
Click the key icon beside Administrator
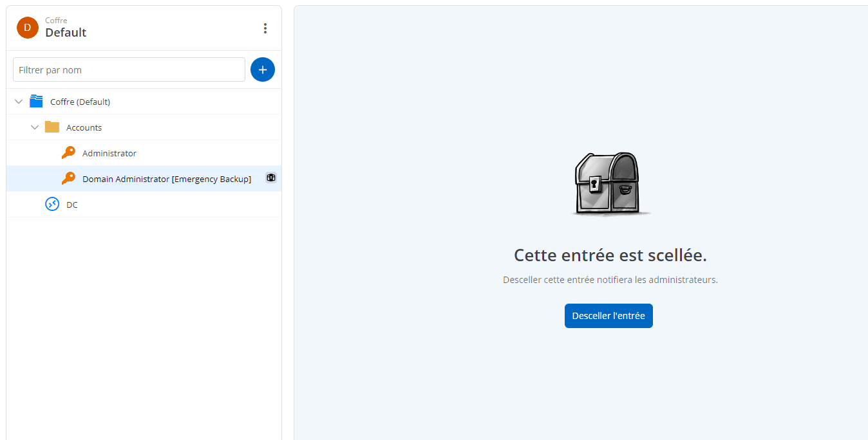pos(68,152)
